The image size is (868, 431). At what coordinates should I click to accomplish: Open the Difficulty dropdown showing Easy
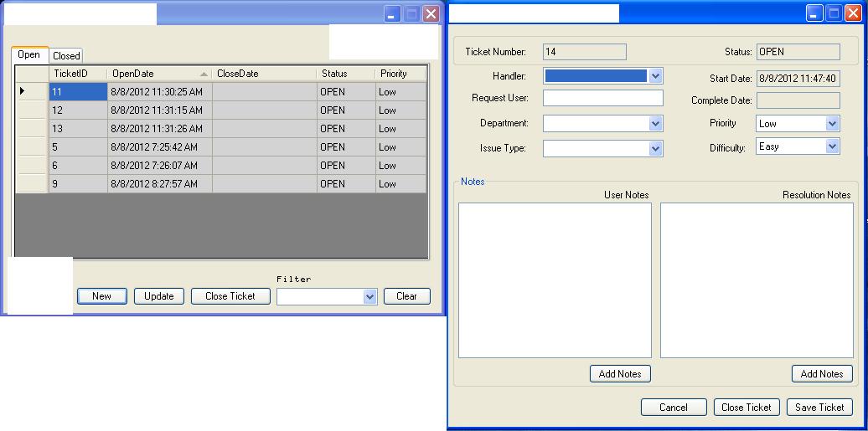coord(832,146)
